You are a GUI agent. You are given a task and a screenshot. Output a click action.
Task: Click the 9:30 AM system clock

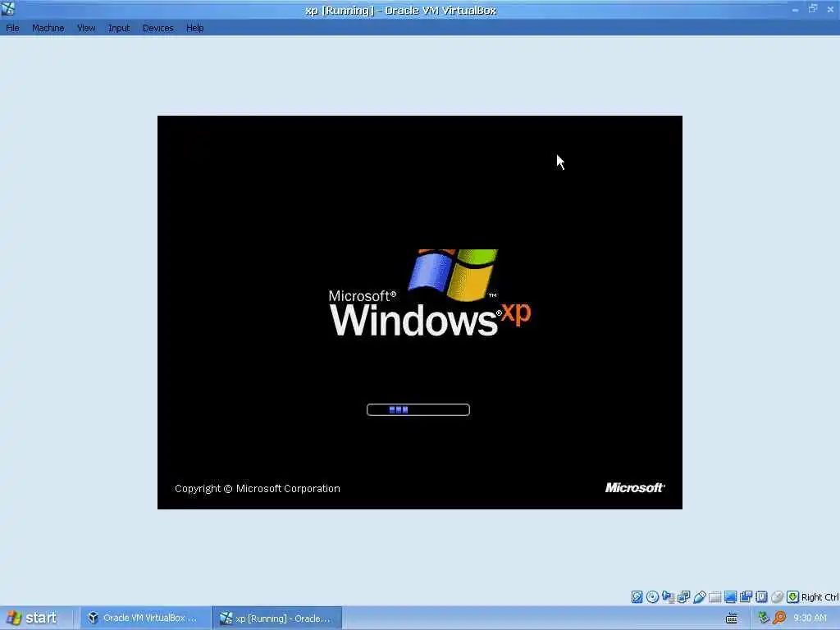click(810, 618)
